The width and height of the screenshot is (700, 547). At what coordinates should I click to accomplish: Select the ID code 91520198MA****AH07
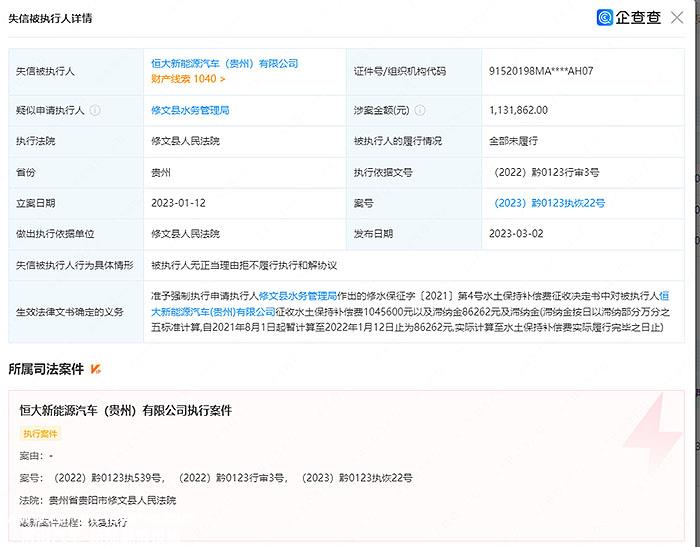tap(541, 71)
